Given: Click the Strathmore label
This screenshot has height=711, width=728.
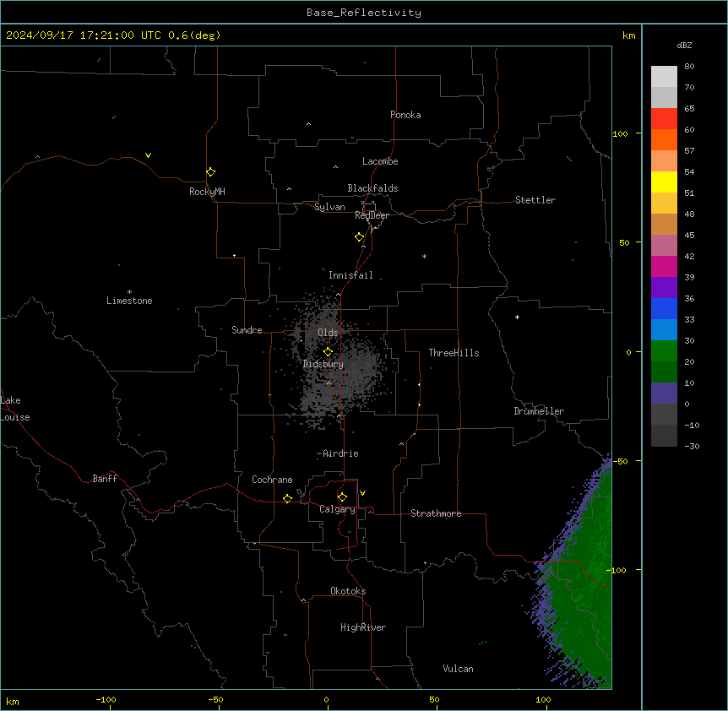Looking at the screenshot, I should click(x=436, y=513).
